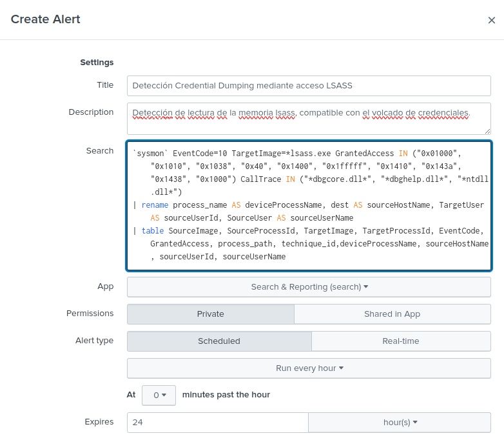
Task: Choose Shared in App permissions
Action: [392, 314]
